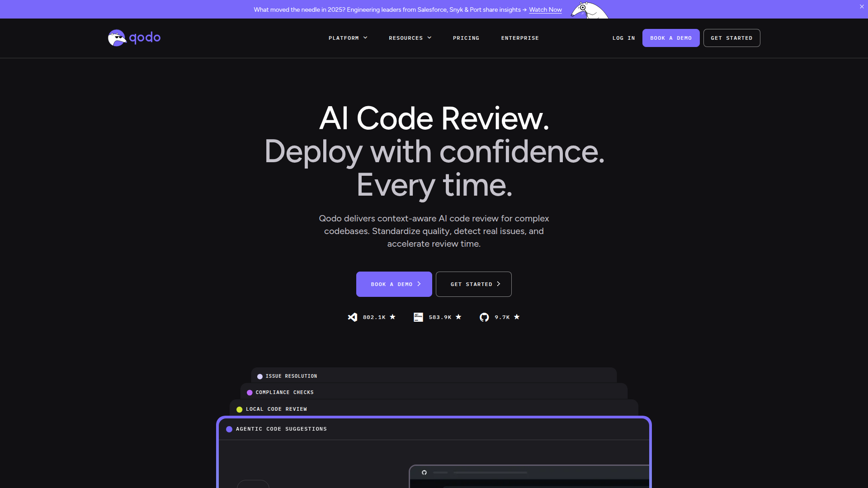Click the GitHub icon near 9.7K
868x488 pixels.
pos(484,317)
